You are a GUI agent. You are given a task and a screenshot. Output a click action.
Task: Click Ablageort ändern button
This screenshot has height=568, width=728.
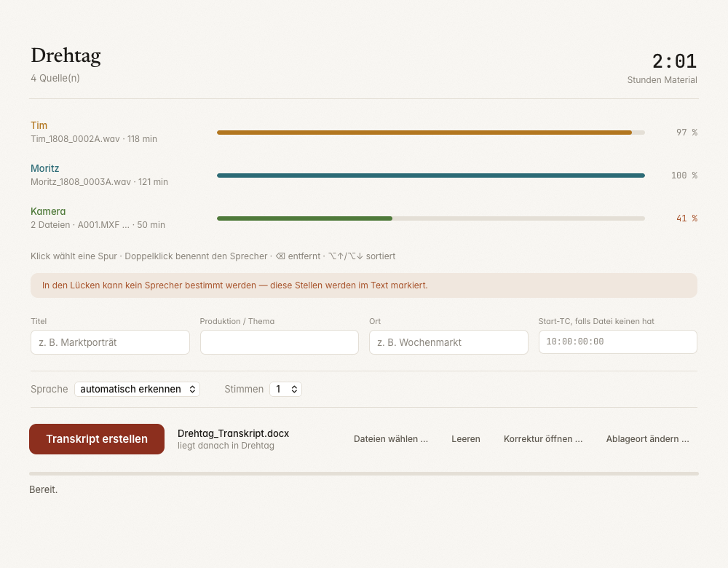(647, 439)
